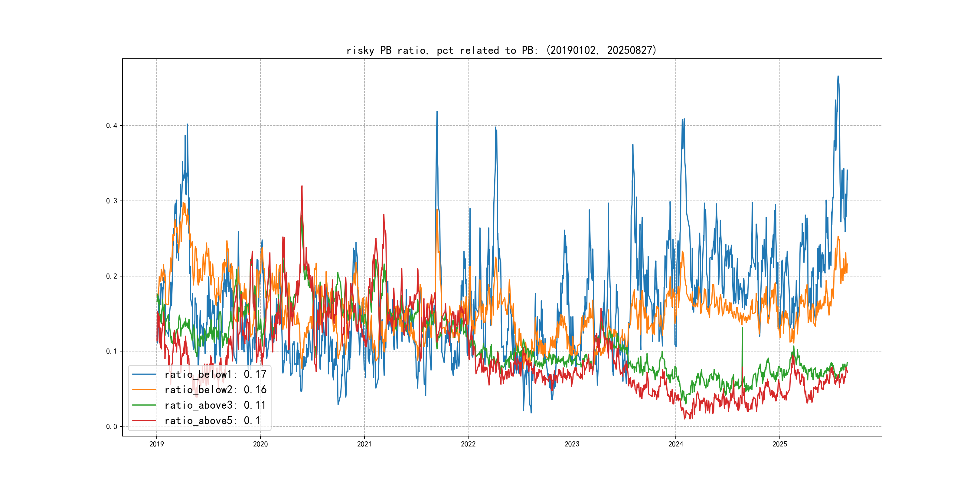Click the 2019 x-axis tick label
Viewport: 980px width, 490px height.
coord(156,444)
